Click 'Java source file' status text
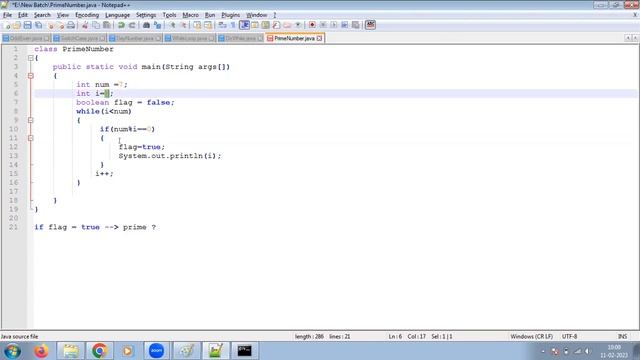The width and height of the screenshot is (640, 360). click(19, 336)
